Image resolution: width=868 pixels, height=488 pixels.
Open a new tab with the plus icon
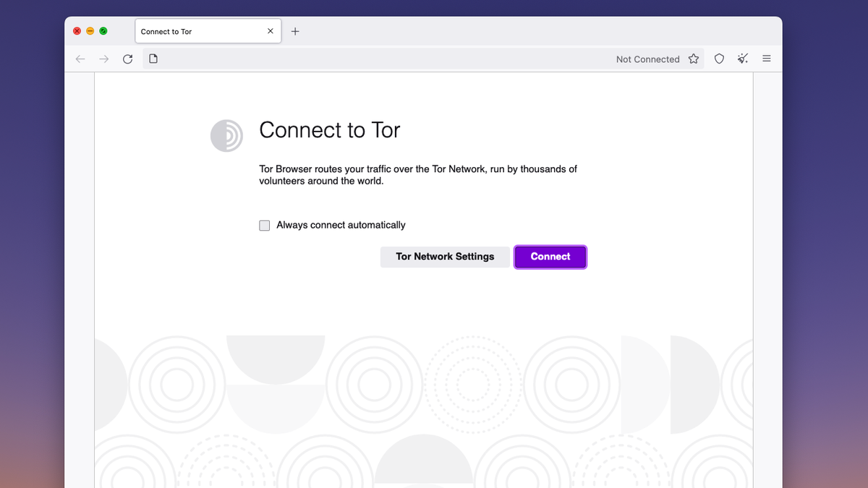[295, 31]
